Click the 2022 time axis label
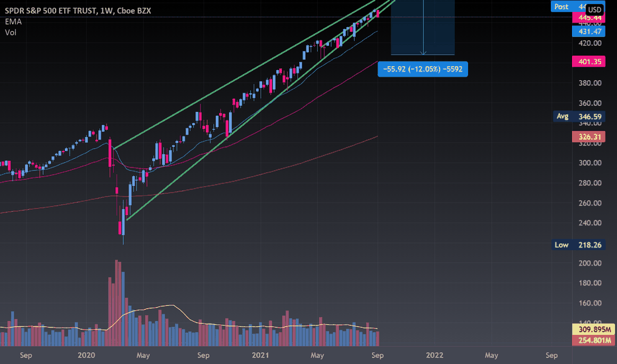617x364 pixels. (x=434, y=355)
